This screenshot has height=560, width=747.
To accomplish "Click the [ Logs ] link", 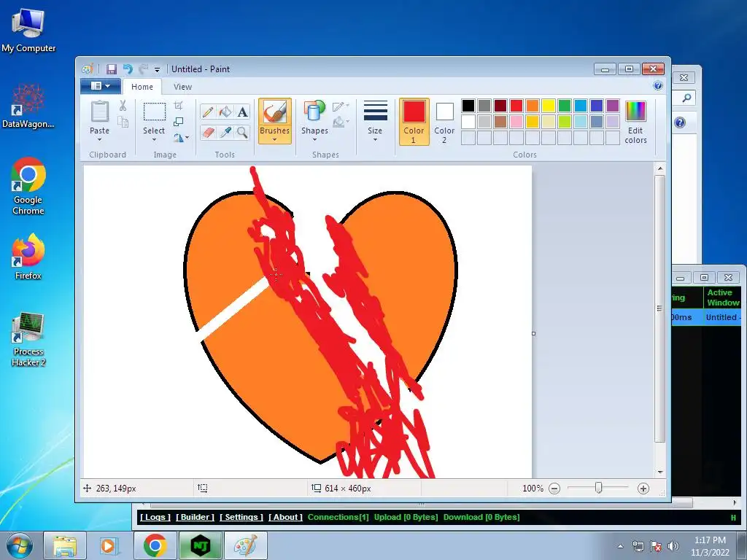I will [x=155, y=517].
